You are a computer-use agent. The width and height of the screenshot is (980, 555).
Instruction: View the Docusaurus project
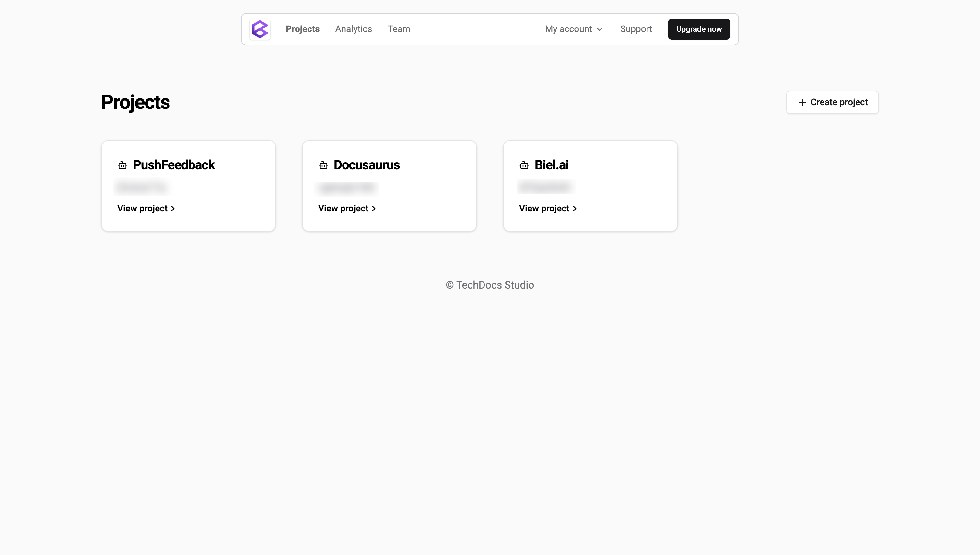pos(343,208)
